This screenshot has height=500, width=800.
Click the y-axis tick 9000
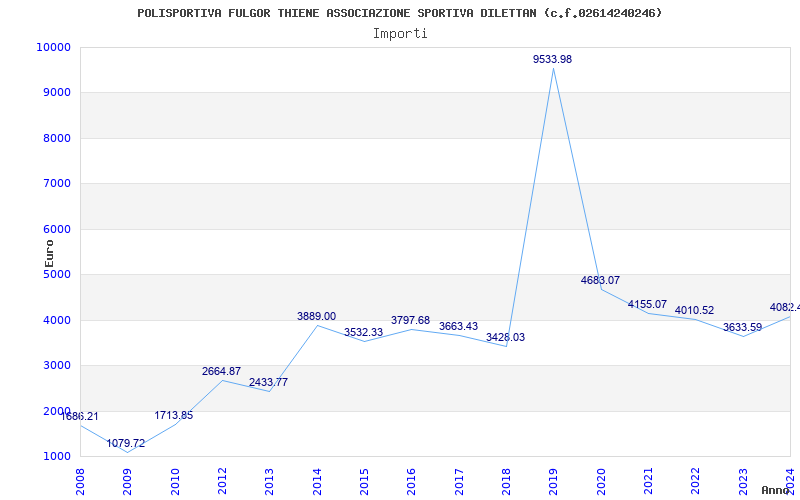(57, 93)
